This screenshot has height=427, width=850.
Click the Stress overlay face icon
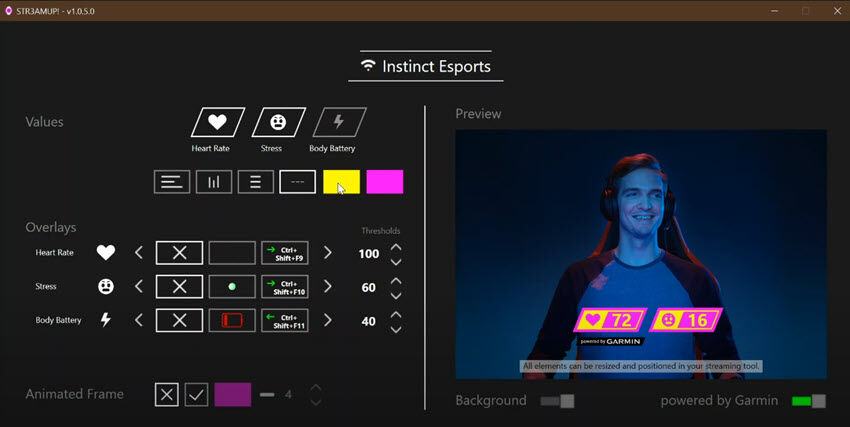click(x=106, y=286)
